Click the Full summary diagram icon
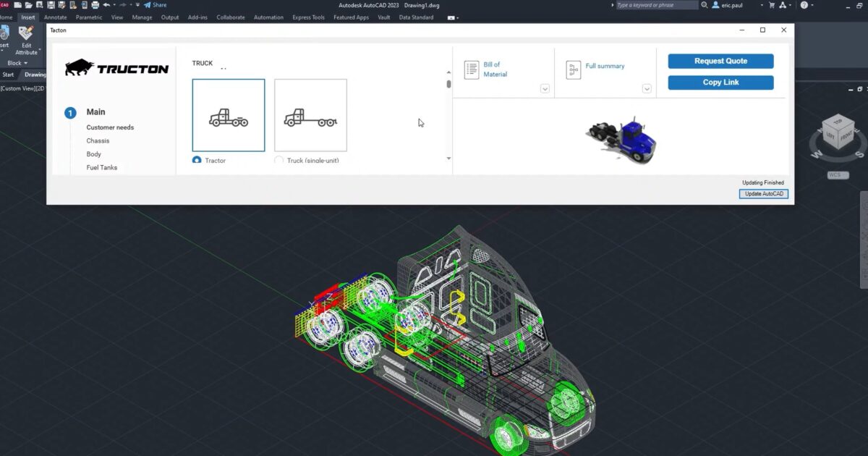This screenshot has height=456, width=868. point(574,69)
